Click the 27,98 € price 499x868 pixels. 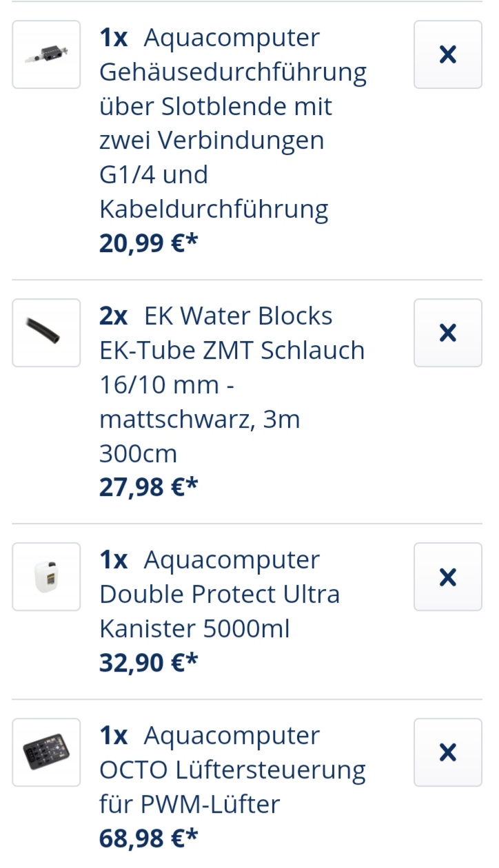[x=148, y=486]
